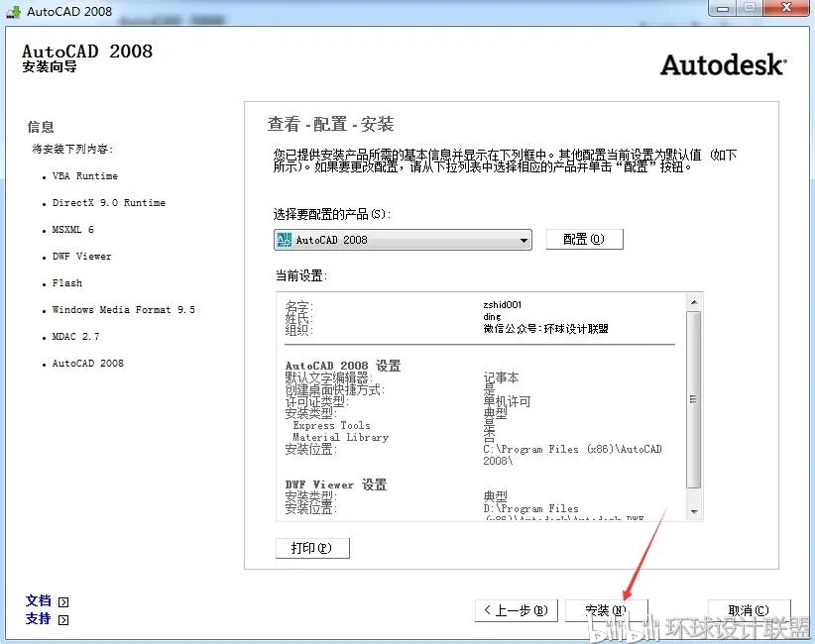This screenshot has height=644, width=815.
Task: Select "MDAC 2.7" in the install list
Action: (76, 337)
